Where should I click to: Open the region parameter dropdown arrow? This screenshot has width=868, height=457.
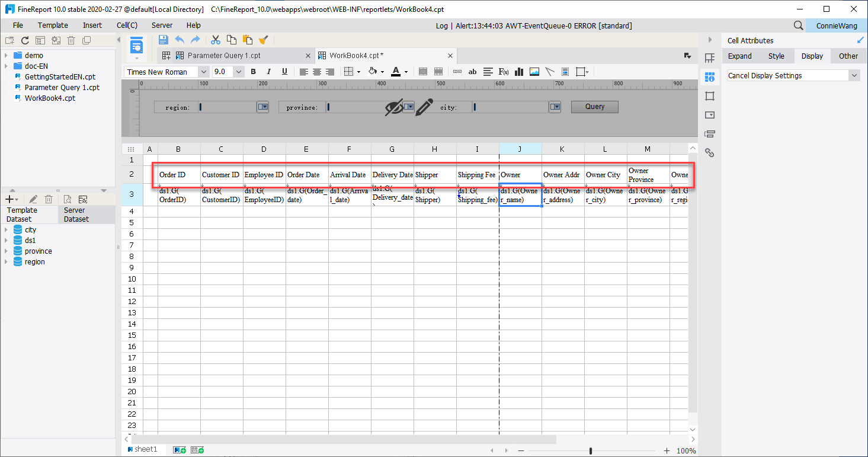click(263, 107)
